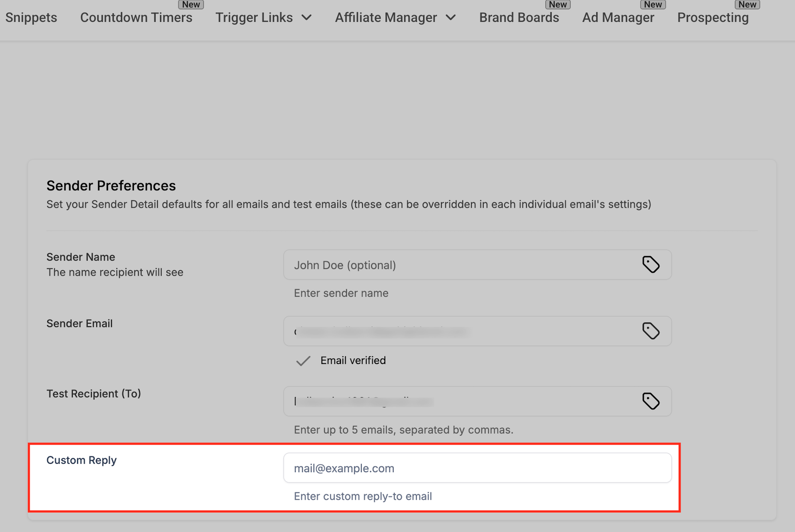Go to Brand Boards tab

click(x=519, y=17)
